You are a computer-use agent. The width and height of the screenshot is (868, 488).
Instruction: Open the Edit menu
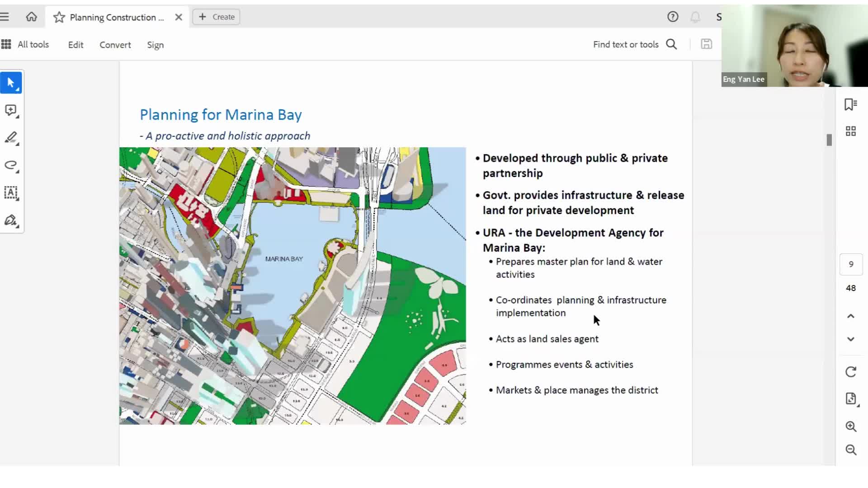coord(75,45)
